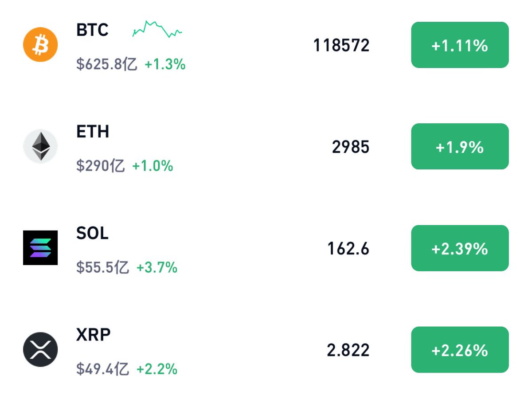The height and width of the screenshot is (399, 532).
Task: Tap the green +1.9% ETH change button
Action: click(x=460, y=146)
